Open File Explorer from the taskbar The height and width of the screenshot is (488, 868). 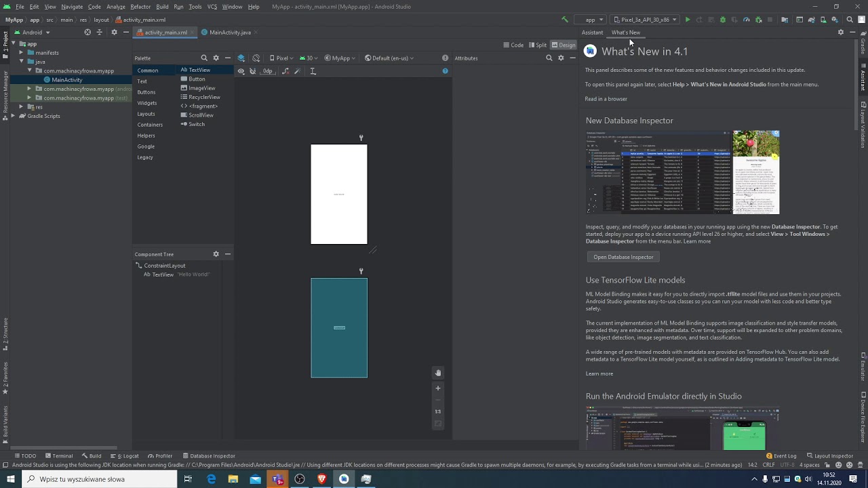tap(233, 479)
